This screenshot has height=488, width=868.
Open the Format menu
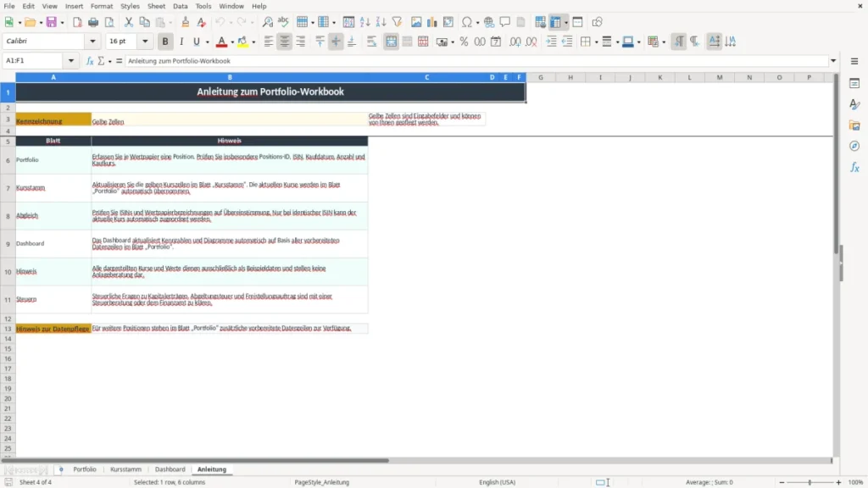coord(102,6)
